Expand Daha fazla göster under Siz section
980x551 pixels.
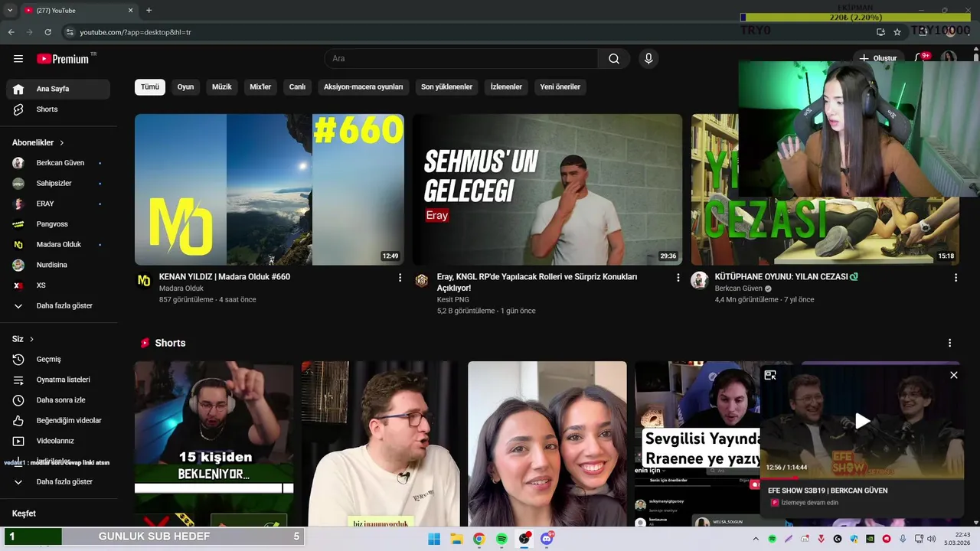click(x=58, y=482)
